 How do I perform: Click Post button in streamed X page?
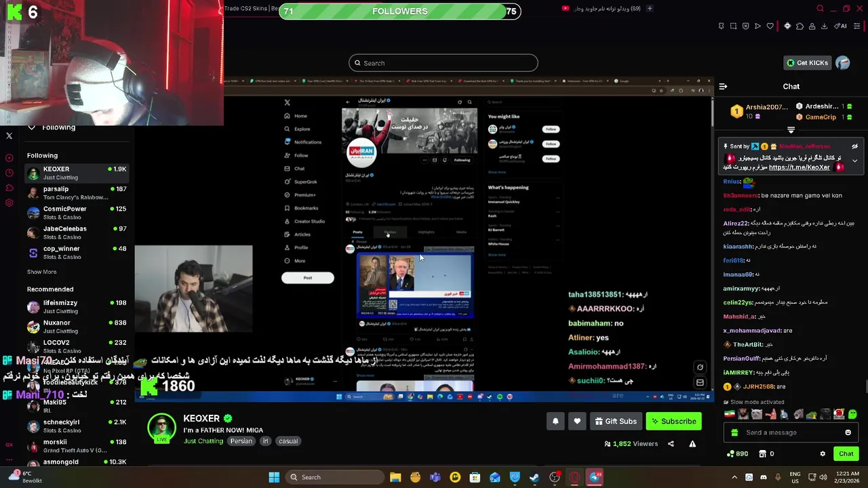(x=308, y=278)
